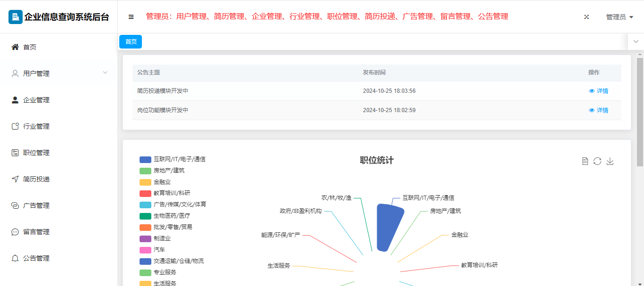Open the tabs options chevron dropdown
Viewport: 644px width, 286px height.
point(636,41)
